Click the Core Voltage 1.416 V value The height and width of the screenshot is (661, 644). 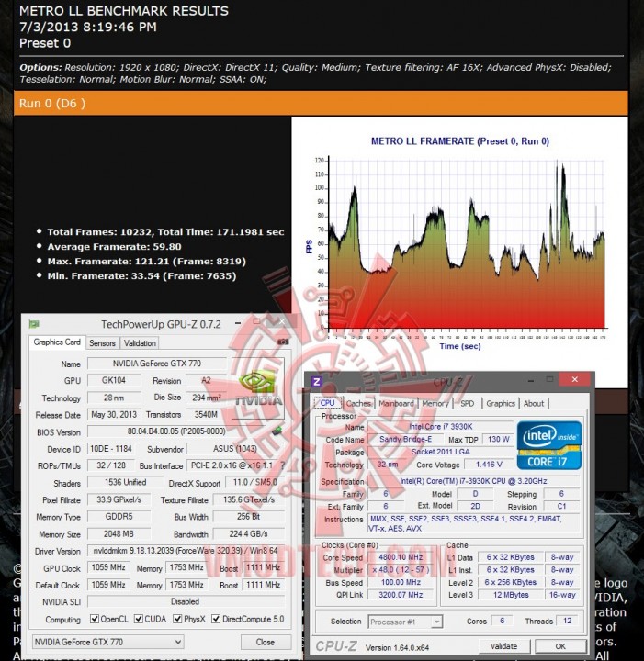coord(489,465)
